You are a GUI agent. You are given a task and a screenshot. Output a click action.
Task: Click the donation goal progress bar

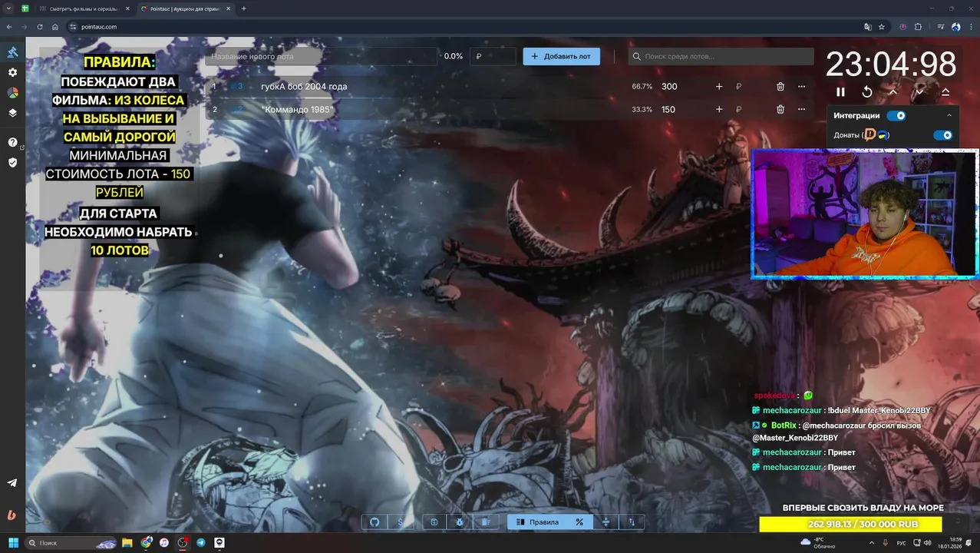(x=850, y=525)
